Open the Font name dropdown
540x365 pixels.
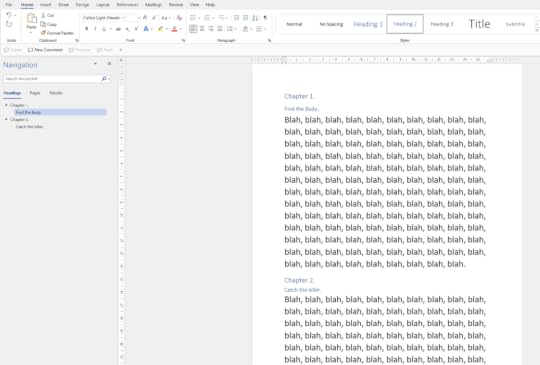click(123, 18)
